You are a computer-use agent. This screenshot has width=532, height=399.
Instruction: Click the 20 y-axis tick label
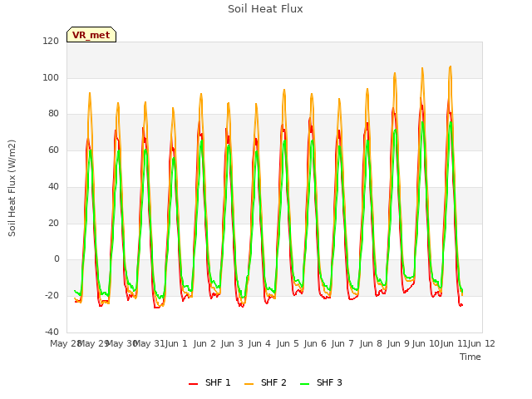[x=53, y=224]
